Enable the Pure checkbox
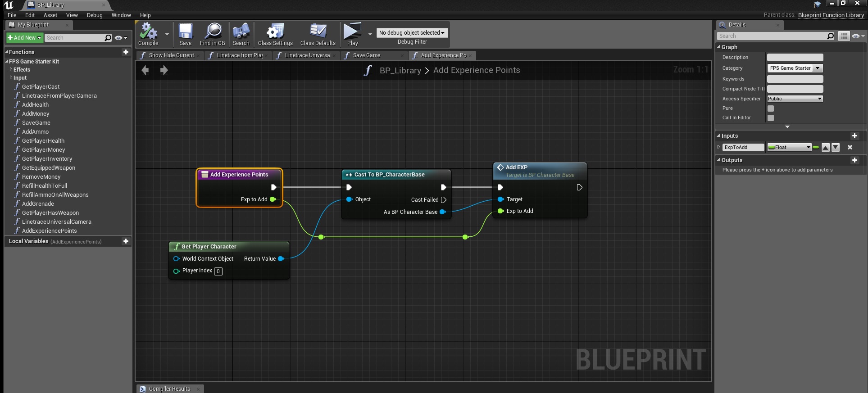 tap(771, 108)
